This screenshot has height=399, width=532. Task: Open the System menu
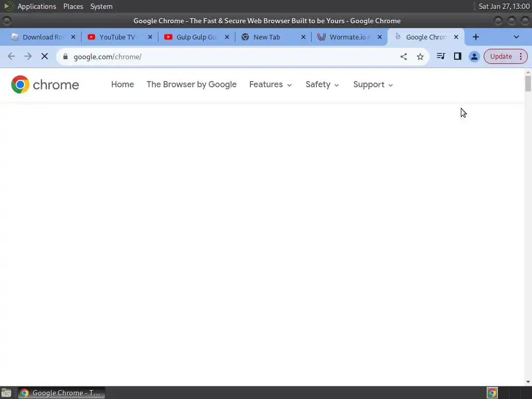[101, 6]
